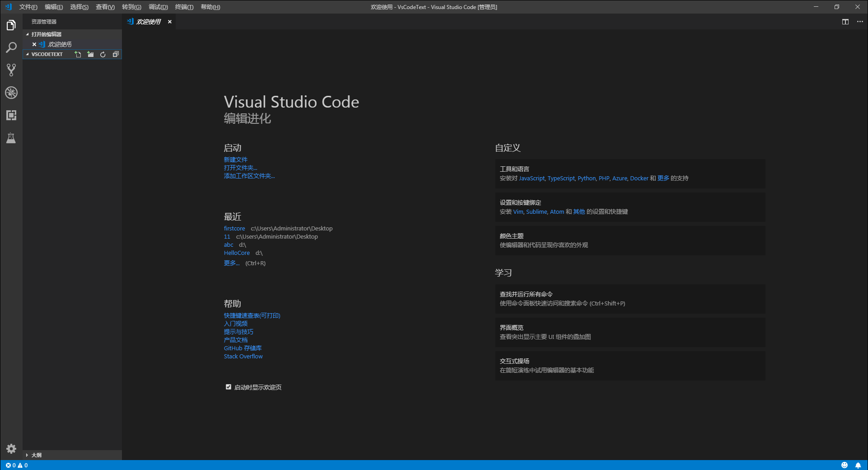Open the Test beaker view

pos(11,138)
